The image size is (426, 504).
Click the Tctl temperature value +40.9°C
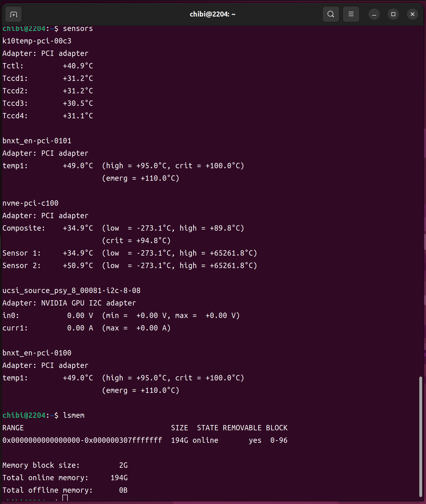pos(78,66)
